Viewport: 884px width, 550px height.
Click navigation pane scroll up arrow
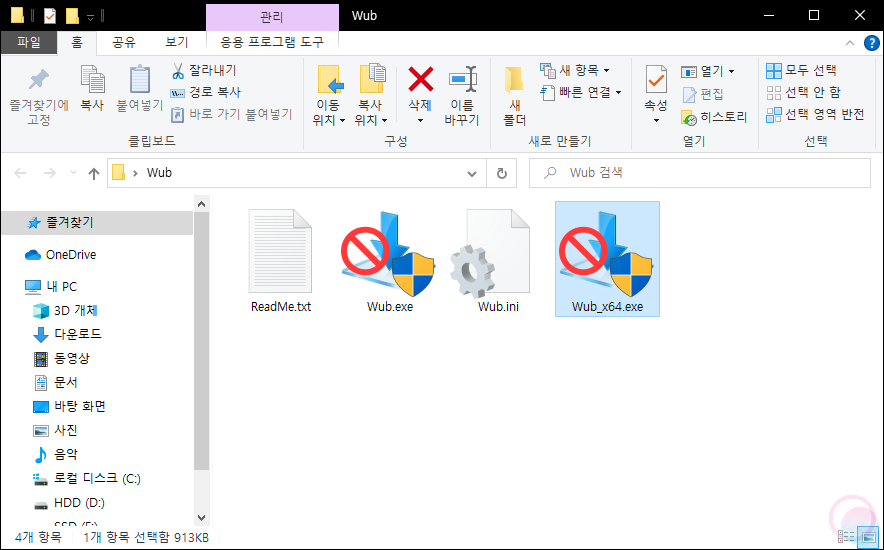pyautogui.click(x=202, y=204)
